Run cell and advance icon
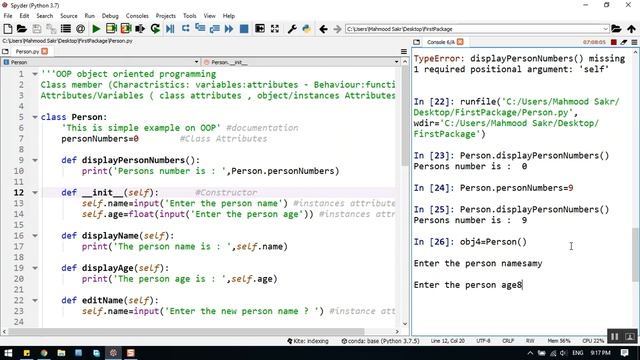This screenshot has height=360, width=640. coord(126,29)
